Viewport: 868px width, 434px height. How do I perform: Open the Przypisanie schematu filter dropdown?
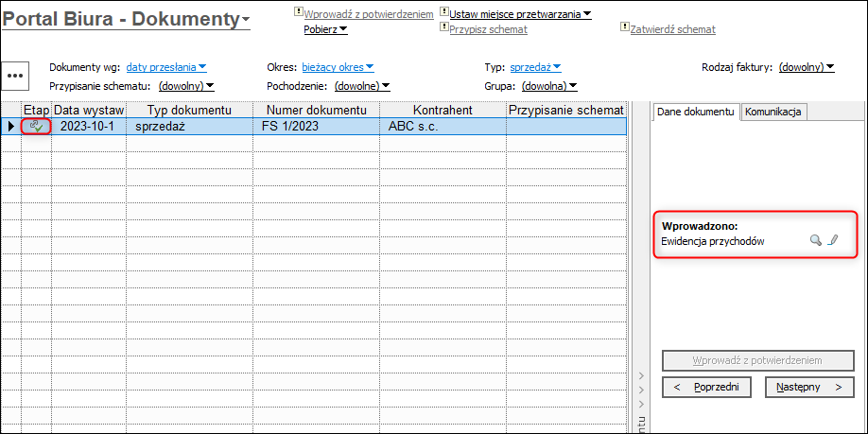tap(186, 86)
